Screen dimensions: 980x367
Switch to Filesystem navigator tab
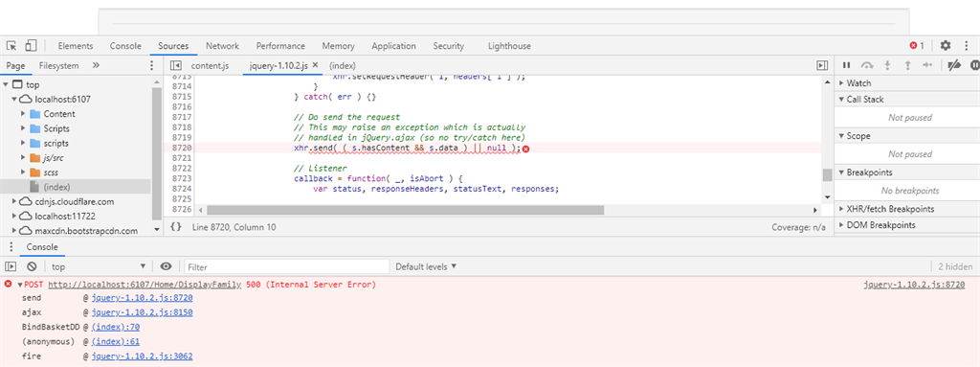pyautogui.click(x=58, y=65)
